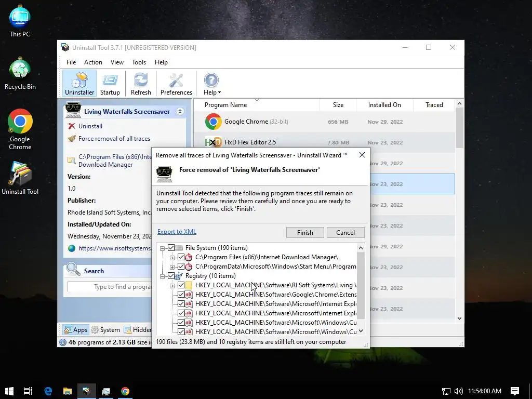532x399 pixels.
Task: Open Preferences from the toolbar
Action: click(176, 84)
